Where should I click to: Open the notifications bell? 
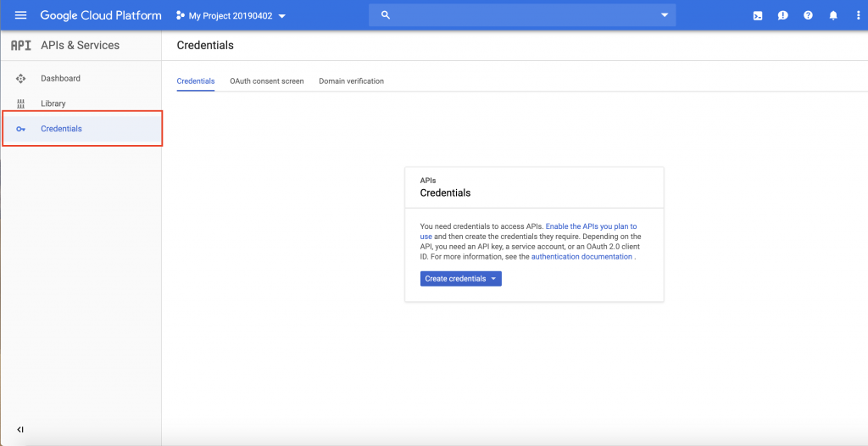(x=833, y=15)
